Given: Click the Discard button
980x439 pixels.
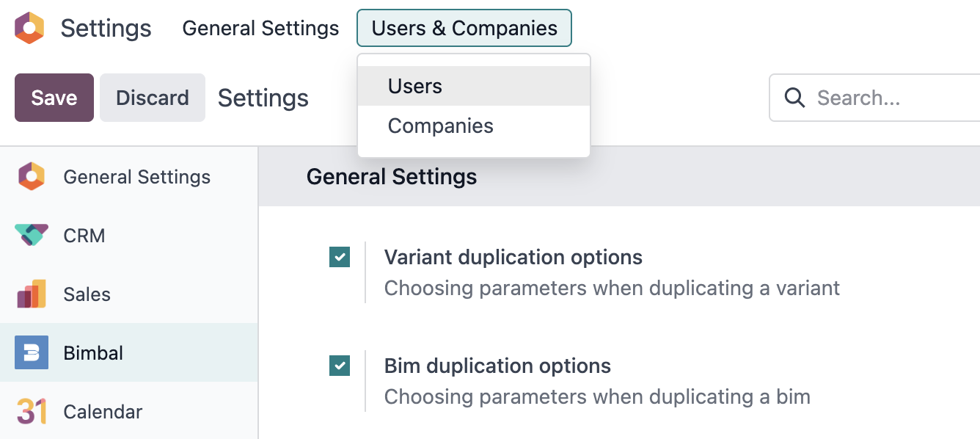Looking at the screenshot, I should 153,98.
